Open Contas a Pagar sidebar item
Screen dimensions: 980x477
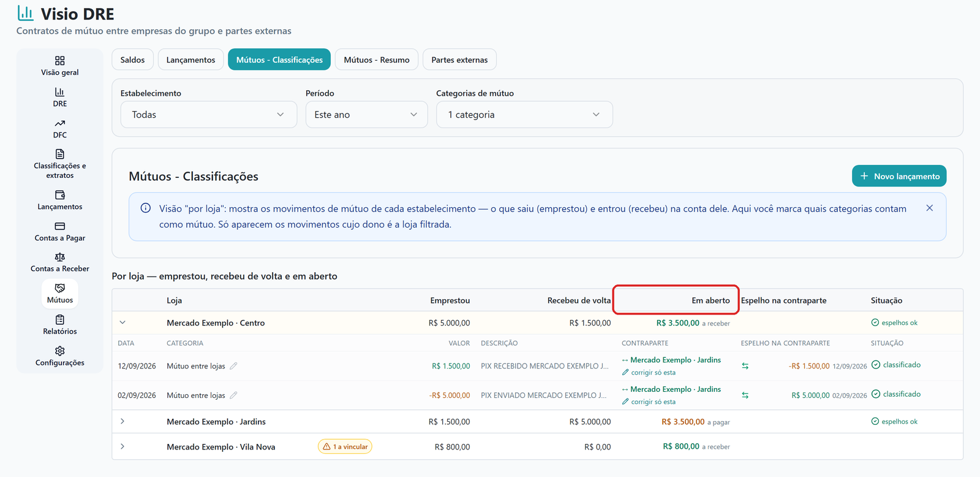[60, 232]
